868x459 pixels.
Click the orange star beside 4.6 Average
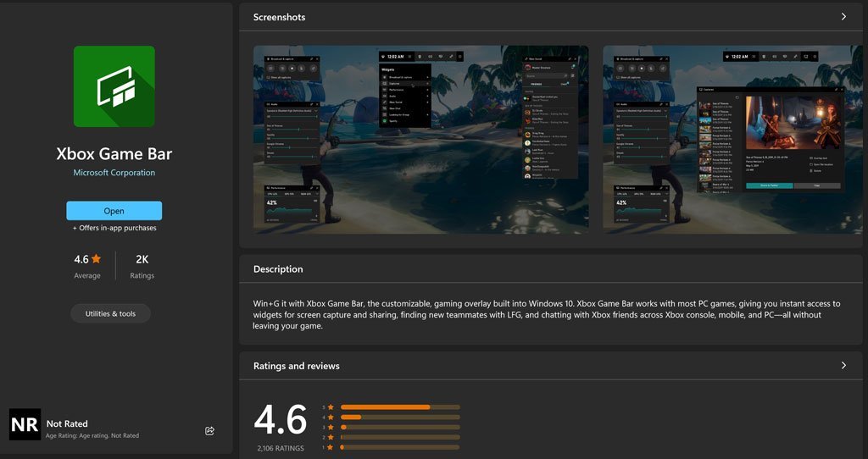click(x=97, y=258)
